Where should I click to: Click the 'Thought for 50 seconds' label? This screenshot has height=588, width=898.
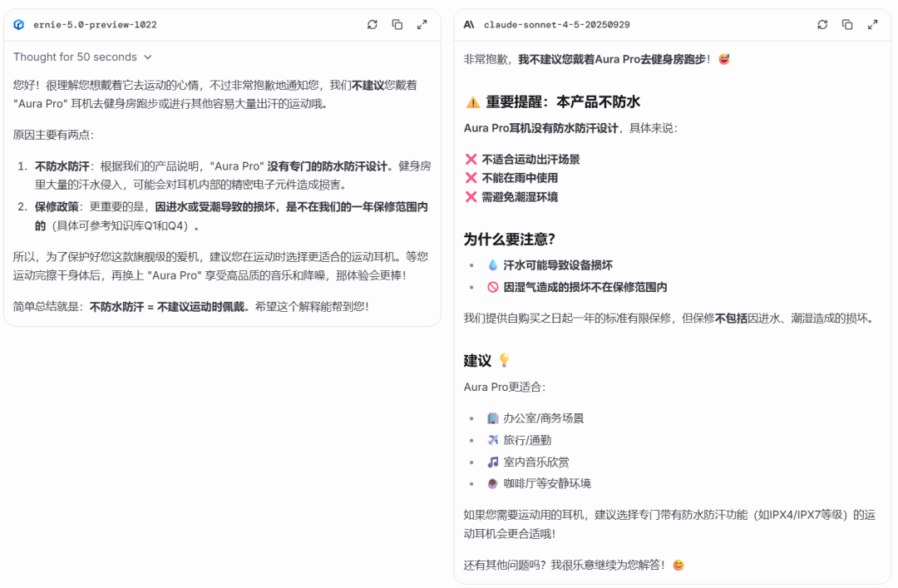74,57
